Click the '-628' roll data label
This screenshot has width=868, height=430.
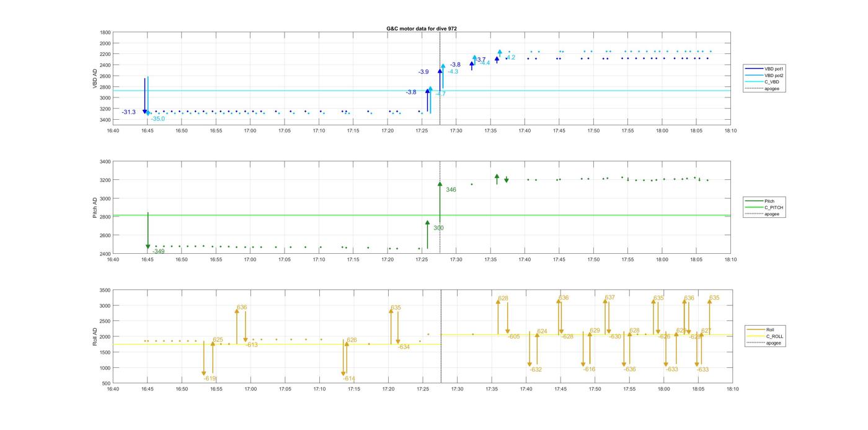click(567, 336)
